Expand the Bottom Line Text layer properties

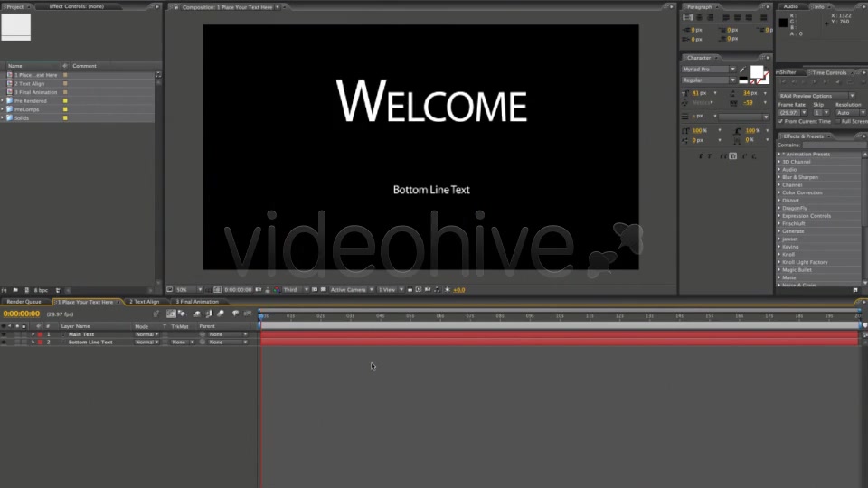coord(33,342)
